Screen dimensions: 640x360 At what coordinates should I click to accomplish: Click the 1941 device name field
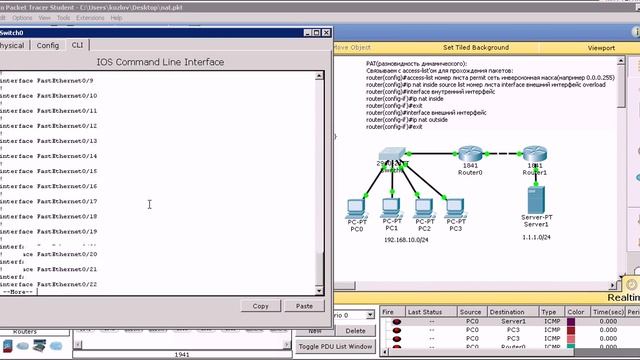click(x=182, y=355)
